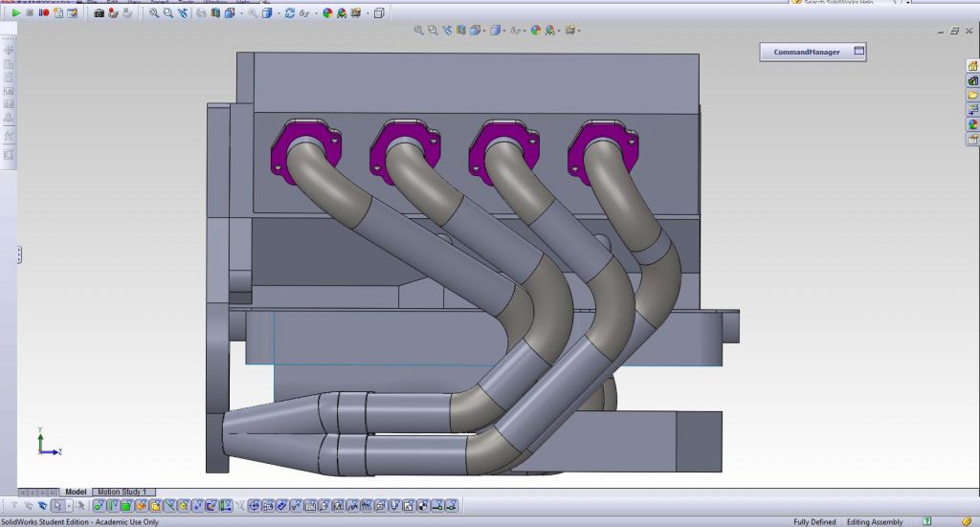Click the yellow pencil icon in the status bar
This screenshot has height=527, width=980.
(x=967, y=521)
